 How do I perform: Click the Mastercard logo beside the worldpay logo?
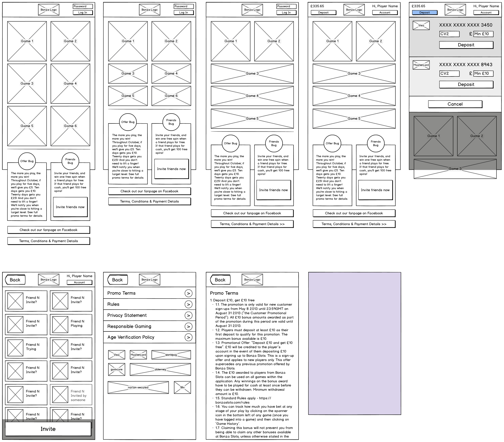(138, 355)
